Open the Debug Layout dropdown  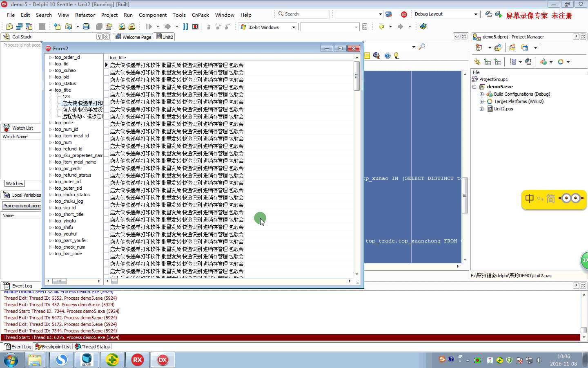point(476,14)
